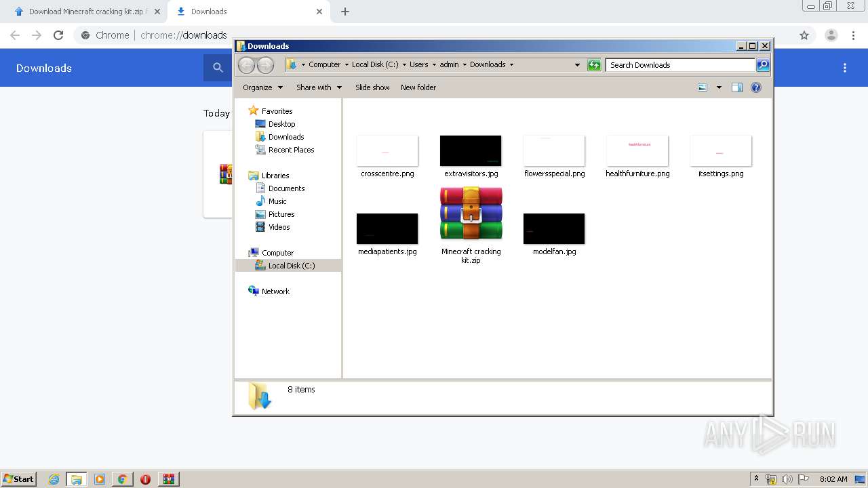Select the flowersspecial.png thumbnail

tap(554, 150)
